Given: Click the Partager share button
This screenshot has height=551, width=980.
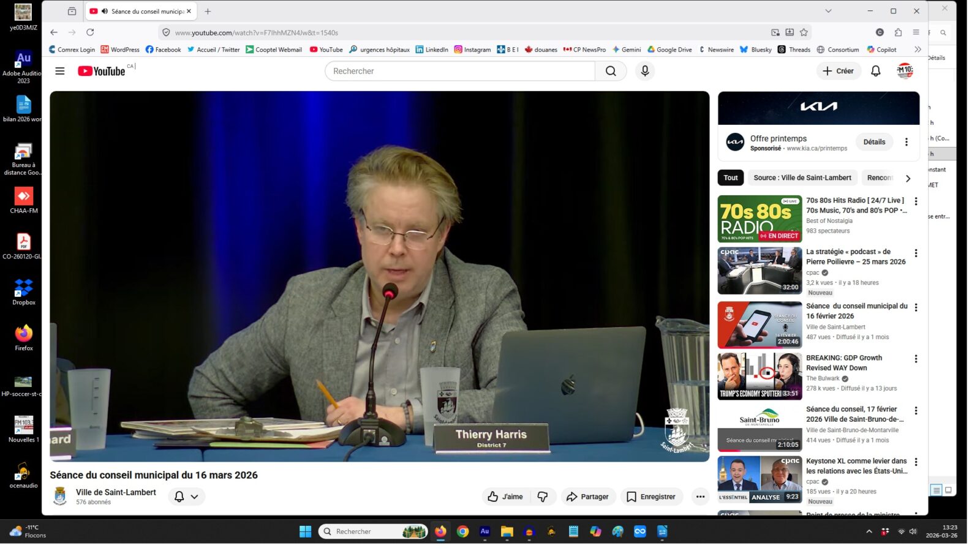Looking at the screenshot, I should (587, 497).
